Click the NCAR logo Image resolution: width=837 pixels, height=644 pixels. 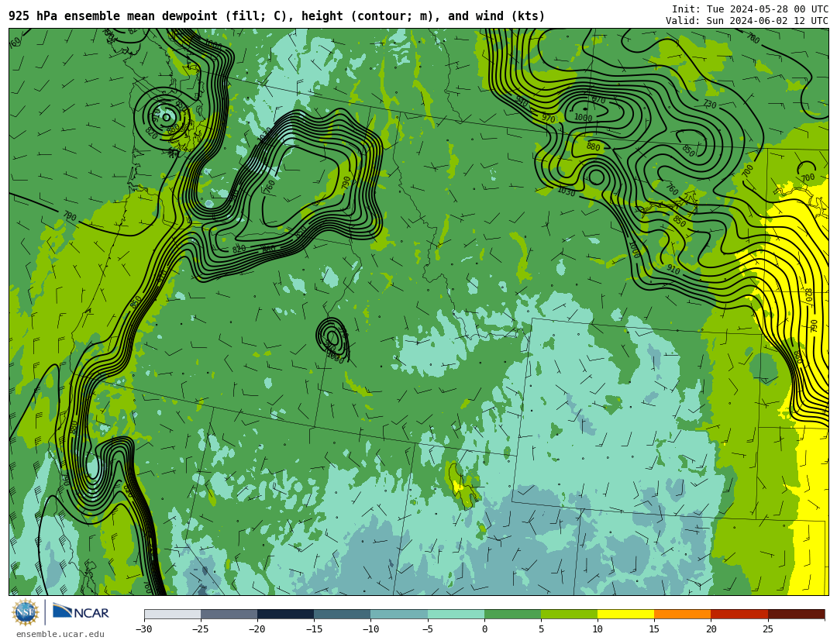[x=81, y=611]
